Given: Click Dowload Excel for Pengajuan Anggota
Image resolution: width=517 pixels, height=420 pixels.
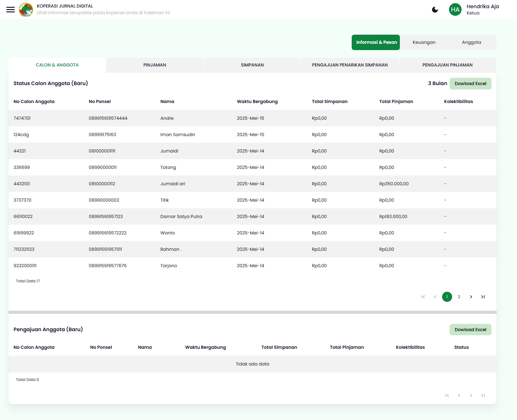Looking at the screenshot, I should (x=470, y=329).
